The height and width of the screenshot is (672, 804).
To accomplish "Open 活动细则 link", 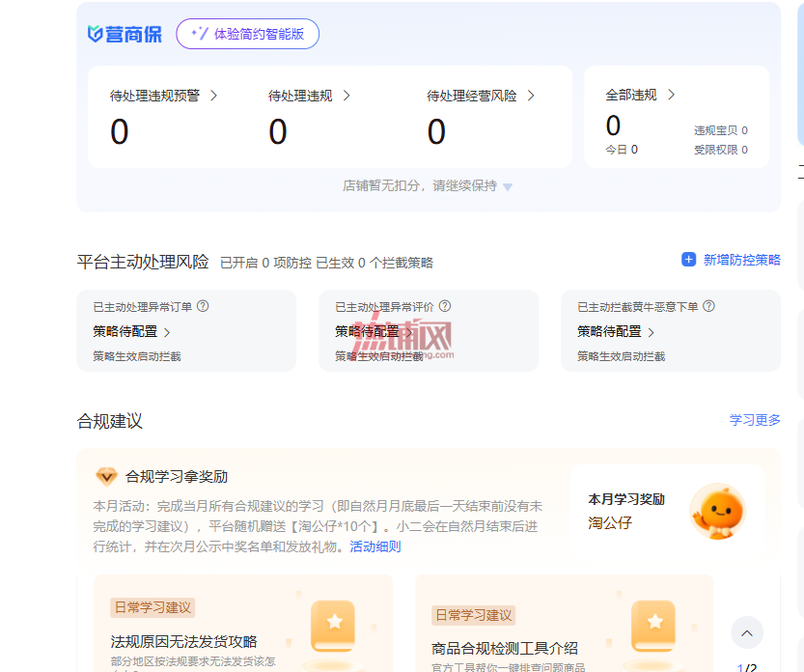I will click(375, 546).
